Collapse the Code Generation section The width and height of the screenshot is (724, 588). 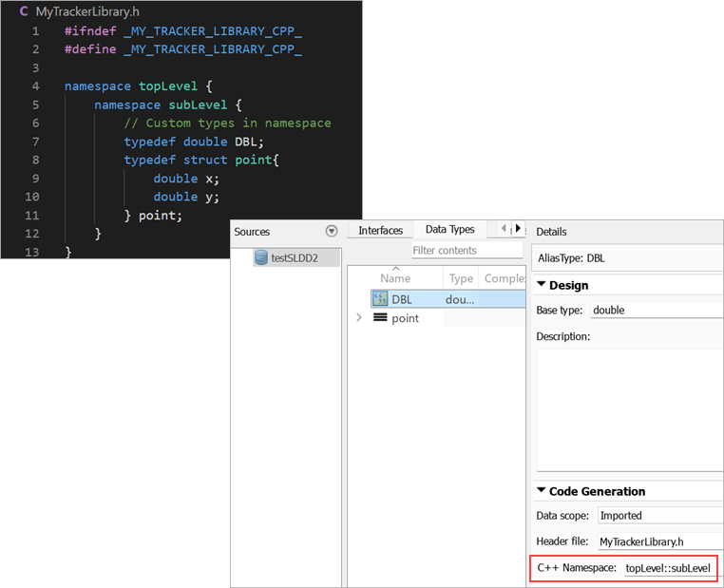(542, 490)
